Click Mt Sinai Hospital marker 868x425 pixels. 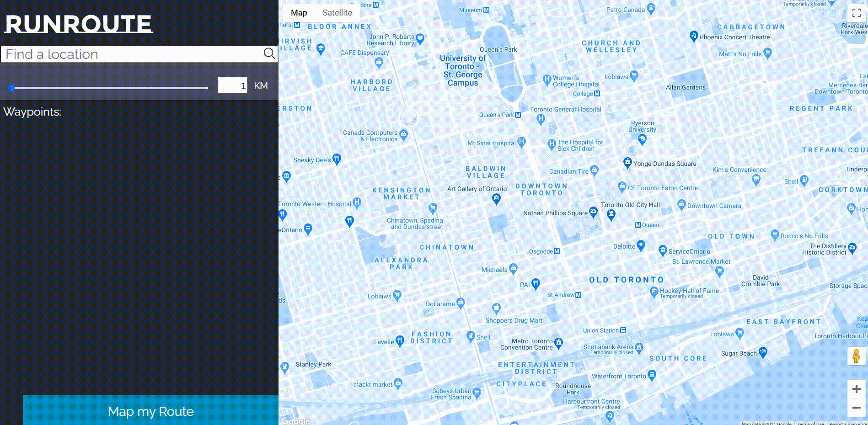point(521,142)
